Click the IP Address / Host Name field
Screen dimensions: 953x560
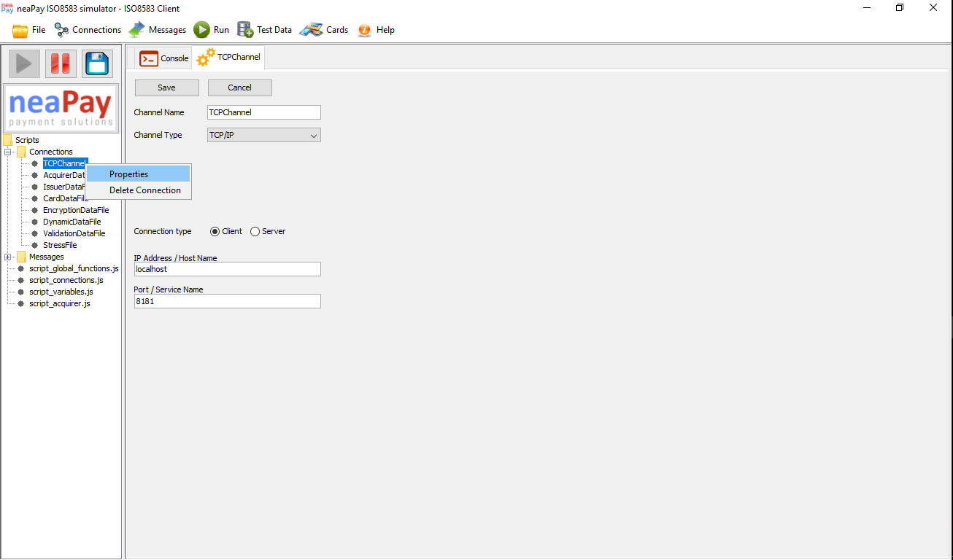pyautogui.click(x=228, y=269)
